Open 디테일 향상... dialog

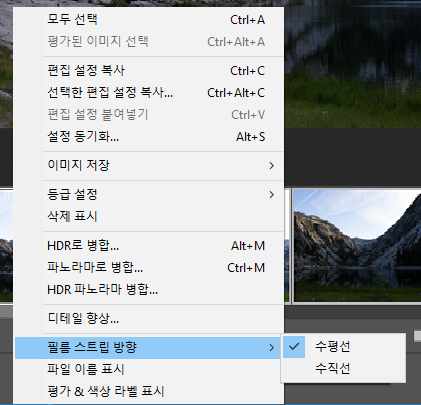148,318
